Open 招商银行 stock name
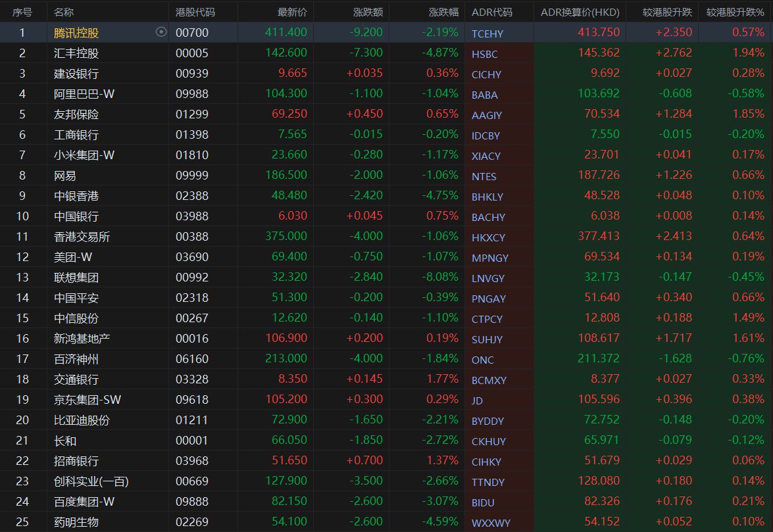 click(76, 460)
